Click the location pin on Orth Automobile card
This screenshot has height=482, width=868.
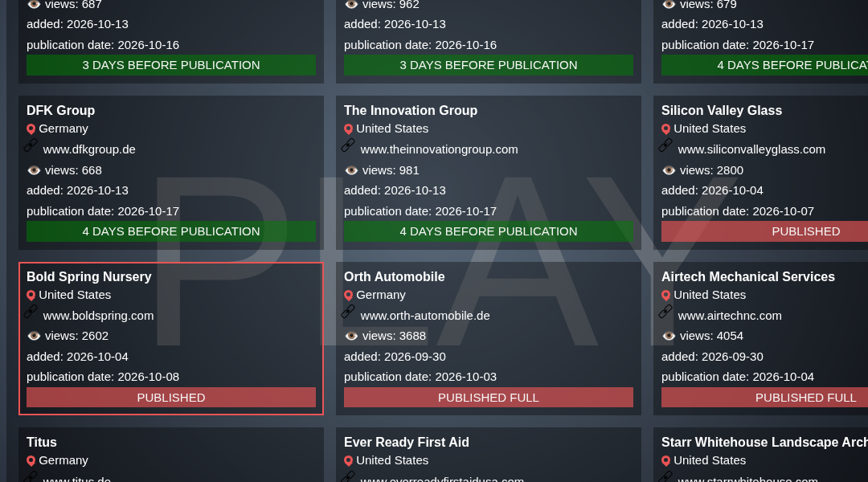(348, 295)
